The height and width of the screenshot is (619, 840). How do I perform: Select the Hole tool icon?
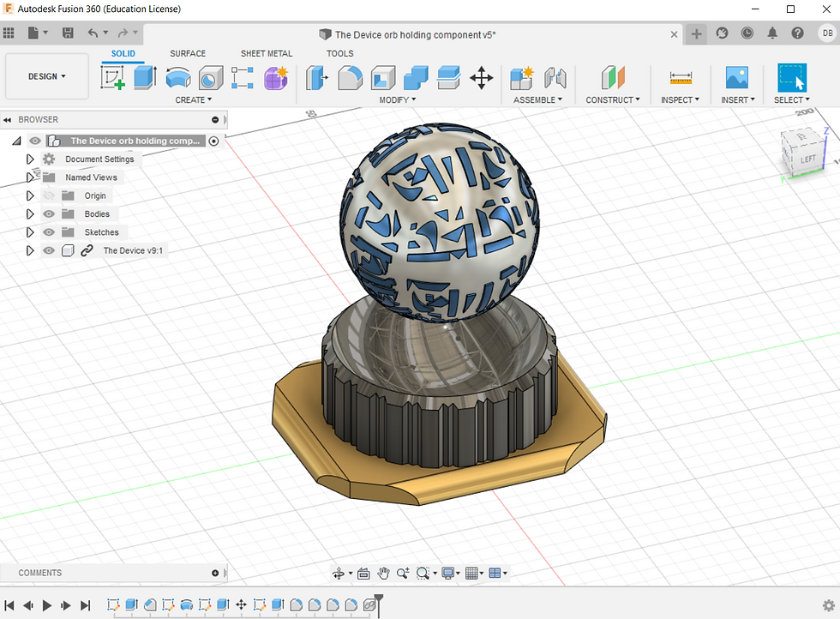point(210,78)
